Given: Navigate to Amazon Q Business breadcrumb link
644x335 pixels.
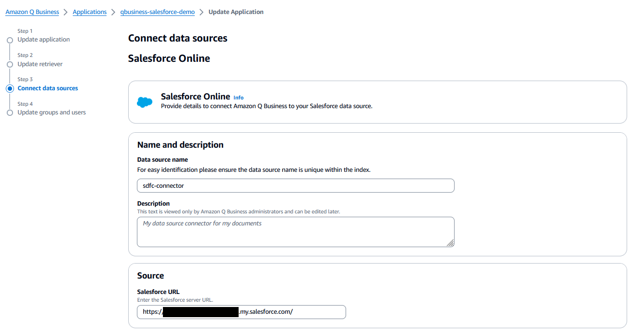Looking at the screenshot, I should (x=32, y=12).
